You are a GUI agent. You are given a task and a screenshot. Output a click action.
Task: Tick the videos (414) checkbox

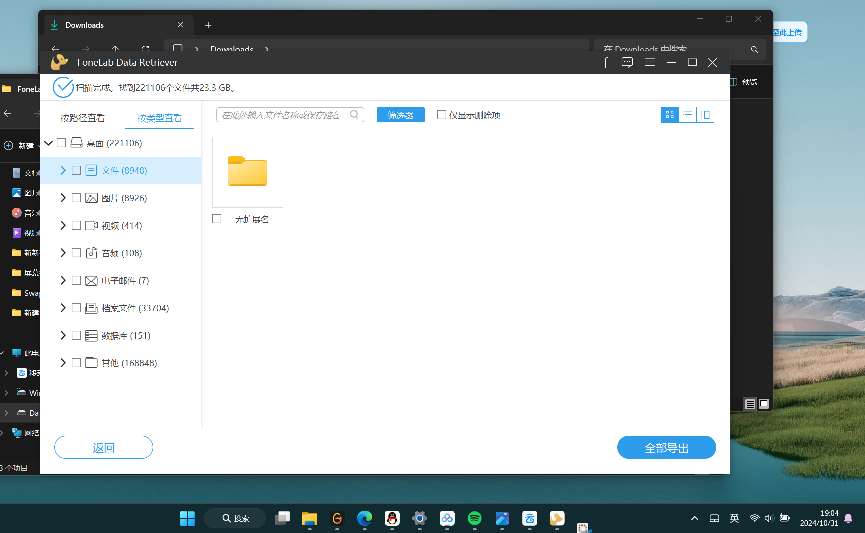coord(77,226)
